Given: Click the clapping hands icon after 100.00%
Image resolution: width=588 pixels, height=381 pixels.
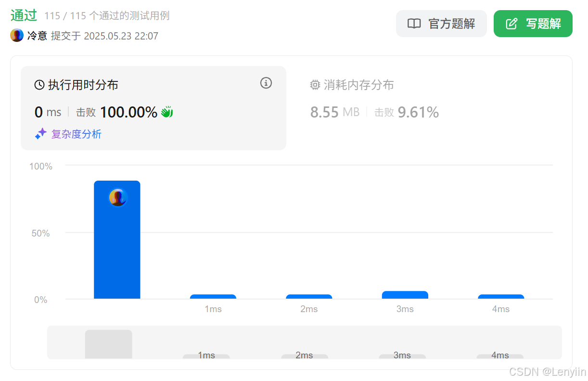Looking at the screenshot, I should (167, 112).
